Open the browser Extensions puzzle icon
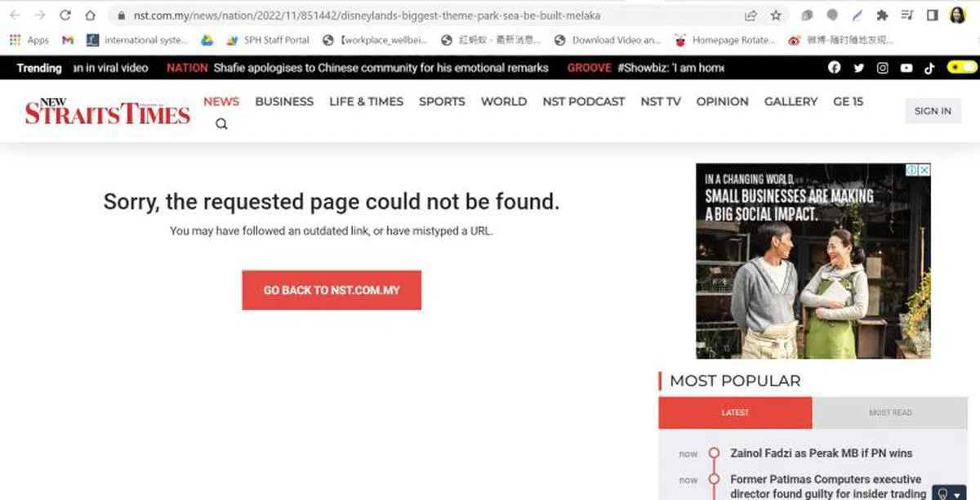980x500 pixels. click(x=882, y=16)
